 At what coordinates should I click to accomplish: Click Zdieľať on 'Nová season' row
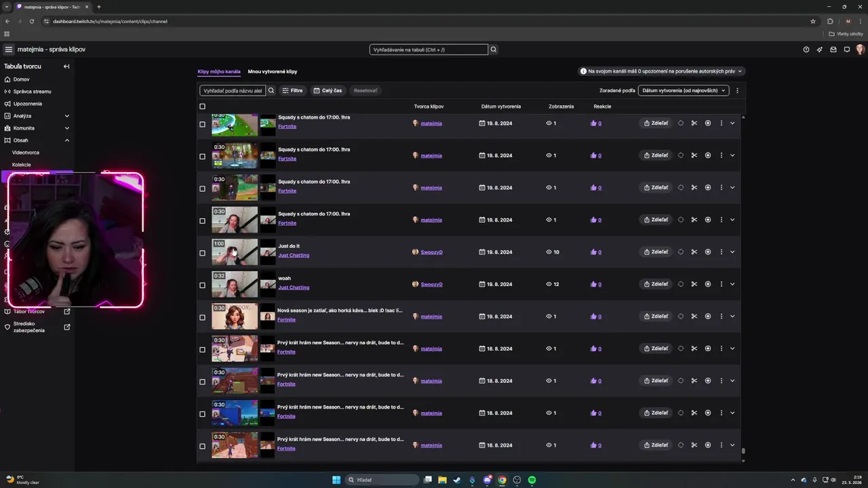(656, 317)
